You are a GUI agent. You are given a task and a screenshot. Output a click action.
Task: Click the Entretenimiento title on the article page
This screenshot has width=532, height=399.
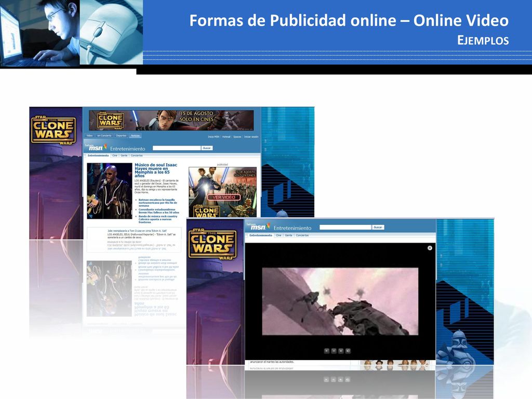(128, 149)
